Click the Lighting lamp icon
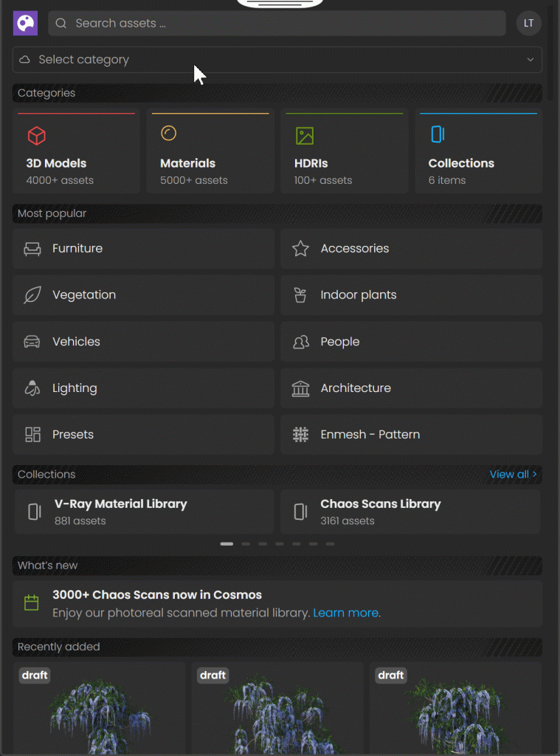 pyautogui.click(x=32, y=388)
